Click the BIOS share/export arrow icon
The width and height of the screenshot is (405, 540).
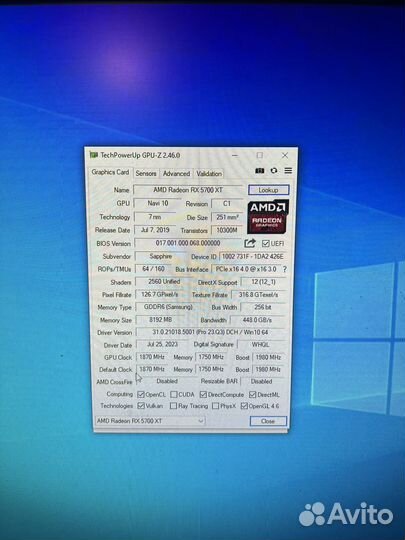point(250,243)
